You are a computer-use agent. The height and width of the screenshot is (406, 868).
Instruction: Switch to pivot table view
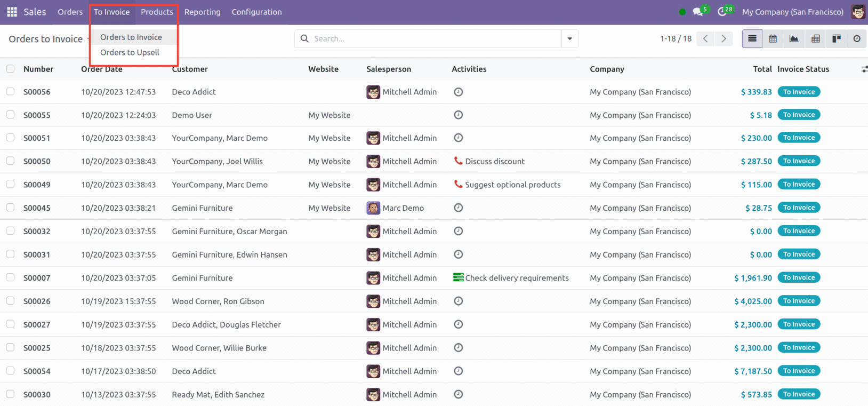tap(815, 39)
